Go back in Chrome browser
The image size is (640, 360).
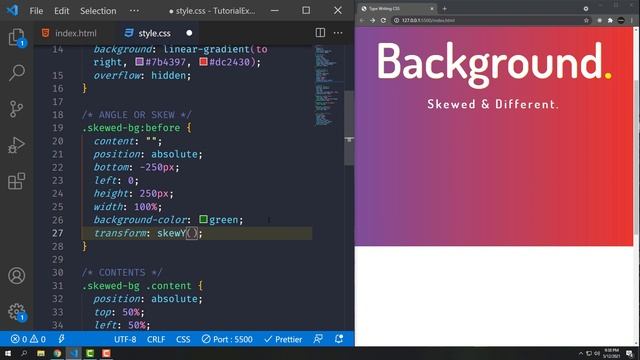(362, 20)
